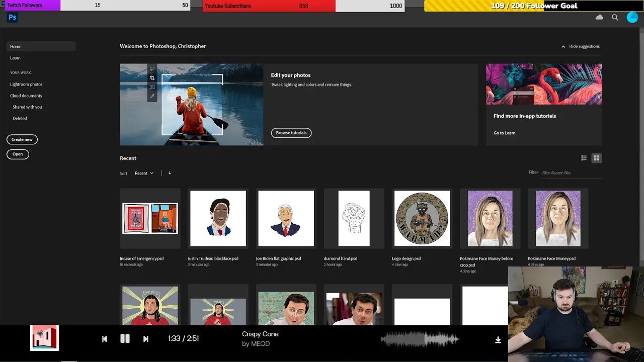This screenshot has height=362, width=644.
Task: Click the Open button
Action: tap(18, 154)
